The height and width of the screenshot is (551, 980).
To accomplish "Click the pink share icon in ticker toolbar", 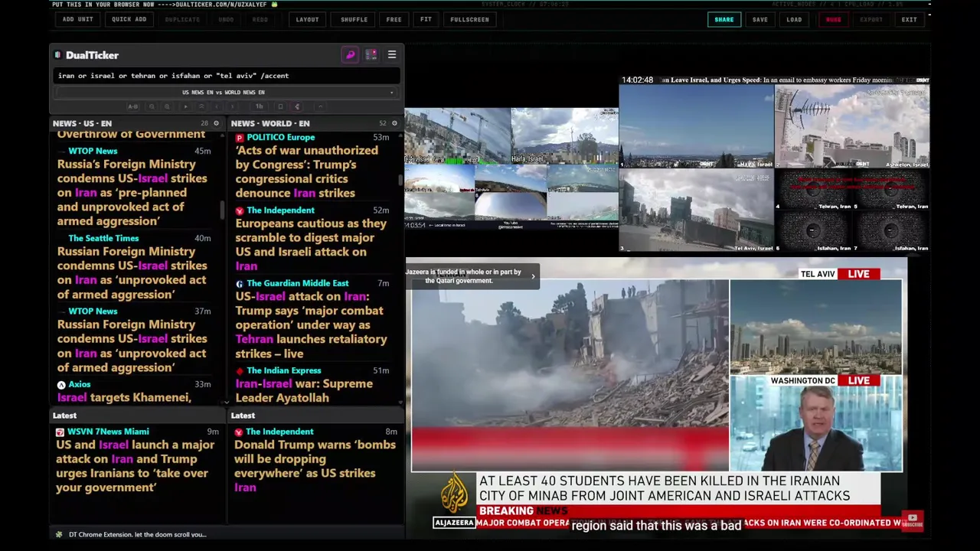I will pos(297,106).
